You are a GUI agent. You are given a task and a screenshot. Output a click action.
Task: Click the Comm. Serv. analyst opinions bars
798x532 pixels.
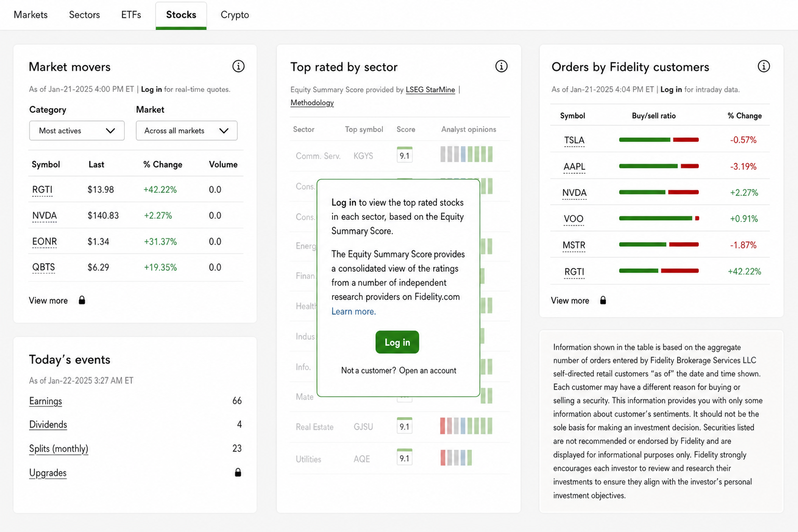pyautogui.click(x=466, y=154)
